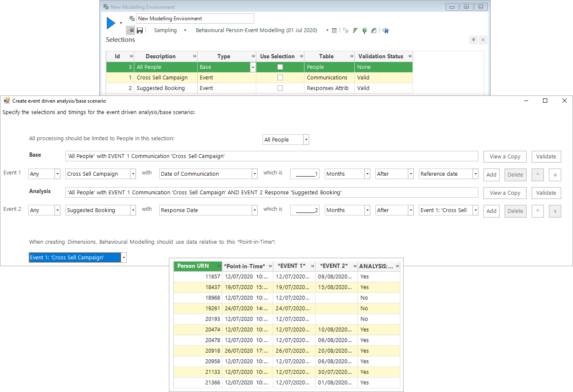The height and width of the screenshot is (392, 573).
Task: Click the pin icon in the *EVENT 1* header
Action: click(x=312, y=266)
